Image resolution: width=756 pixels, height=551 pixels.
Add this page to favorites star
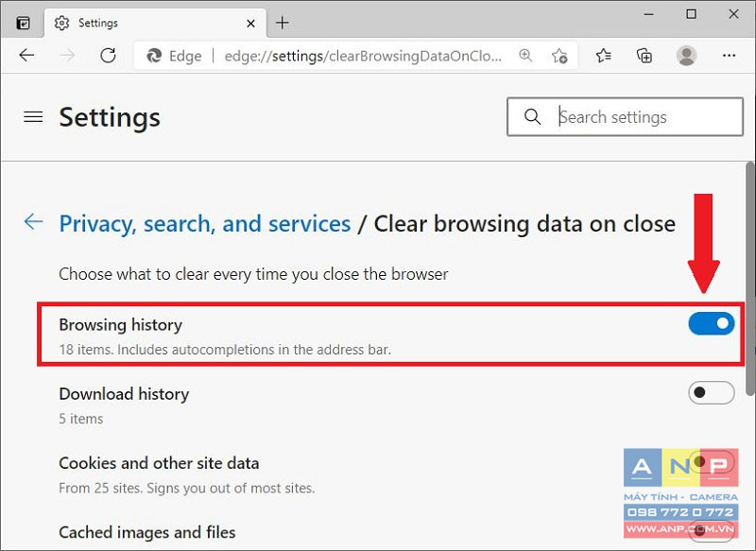pyautogui.click(x=559, y=56)
